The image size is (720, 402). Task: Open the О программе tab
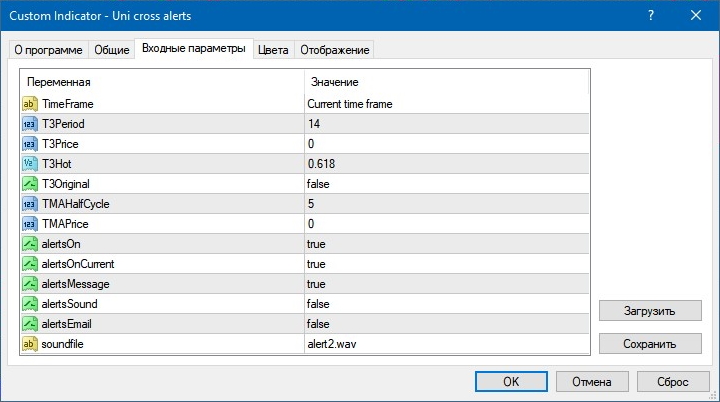(x=48, y=50)
